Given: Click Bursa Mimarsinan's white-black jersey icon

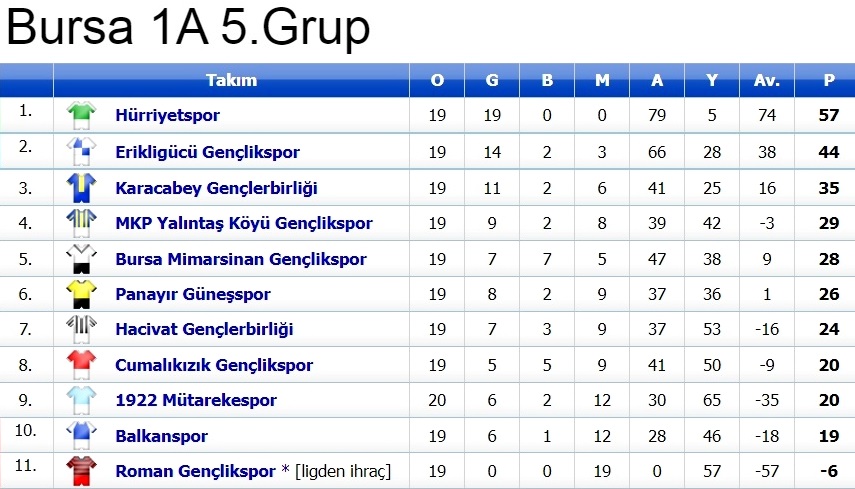Looking at the screenshot, I should pyautogui.click(x=80, y=259).
